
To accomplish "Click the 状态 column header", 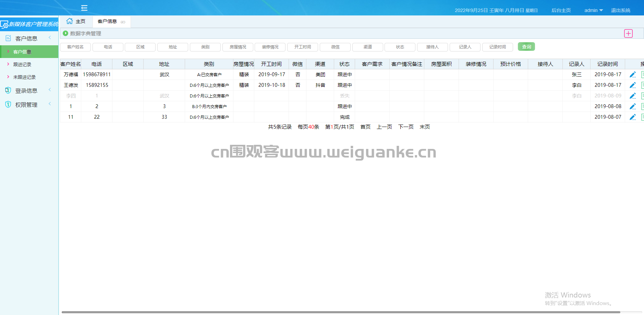I will click(x=344, y=64).
